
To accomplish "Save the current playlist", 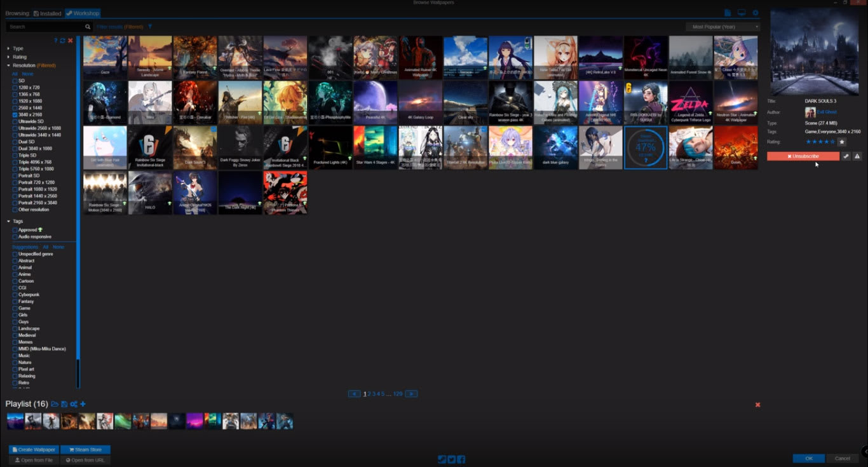I will pyautogui.click(x=64, y=404).
